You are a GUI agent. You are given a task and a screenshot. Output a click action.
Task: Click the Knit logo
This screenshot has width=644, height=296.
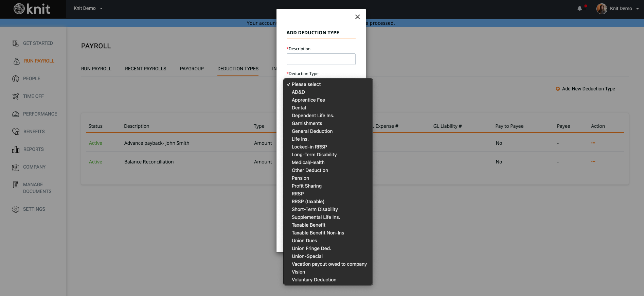[32, 9]
